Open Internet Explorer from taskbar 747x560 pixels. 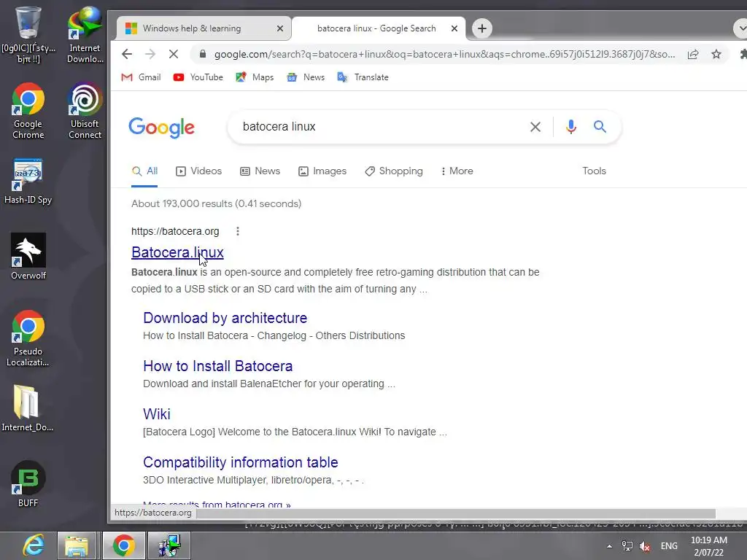click(34, 545)
